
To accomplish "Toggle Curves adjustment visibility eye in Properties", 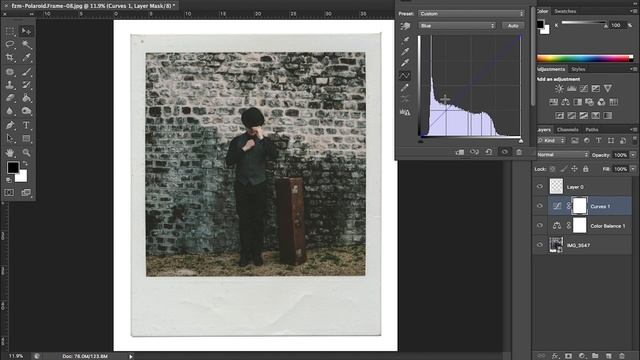I will click(504, 152).
